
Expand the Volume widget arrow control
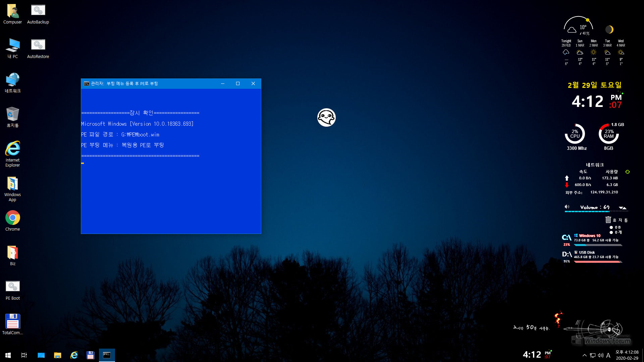[x=623, y=208]
